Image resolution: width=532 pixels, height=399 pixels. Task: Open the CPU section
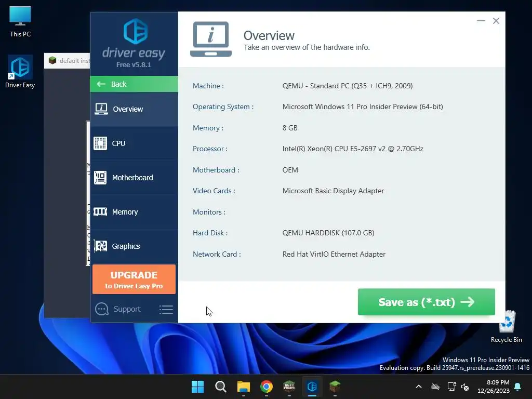[134, 143]
